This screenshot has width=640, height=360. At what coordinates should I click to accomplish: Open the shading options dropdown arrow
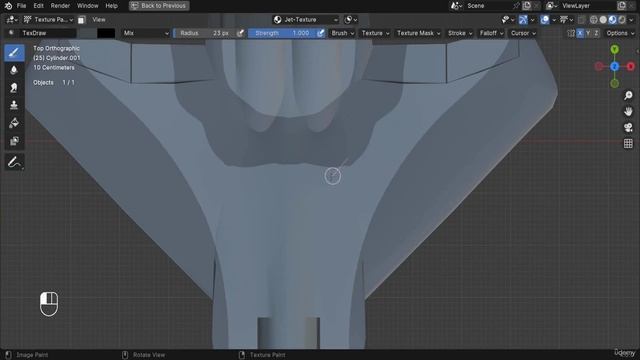631,20
